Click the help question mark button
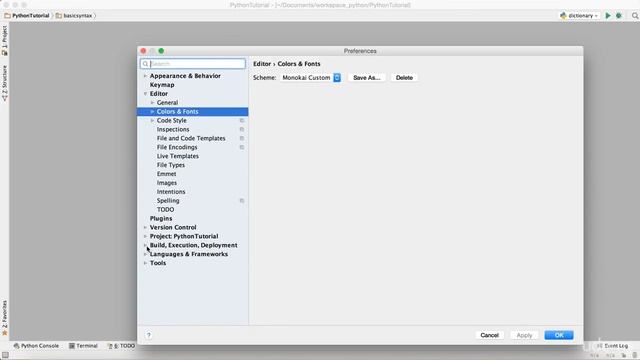 [x=149, y=335]
